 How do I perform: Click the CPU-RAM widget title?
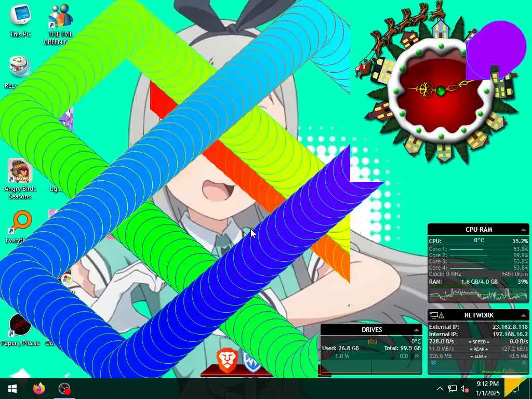pyautogui.click(x=478, y=230)
